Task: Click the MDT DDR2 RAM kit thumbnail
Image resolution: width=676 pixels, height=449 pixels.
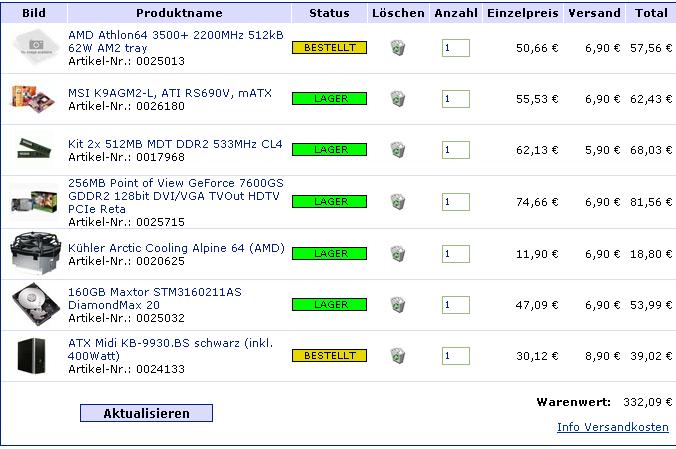Action: pyautogui.click(x=34, y=148)
